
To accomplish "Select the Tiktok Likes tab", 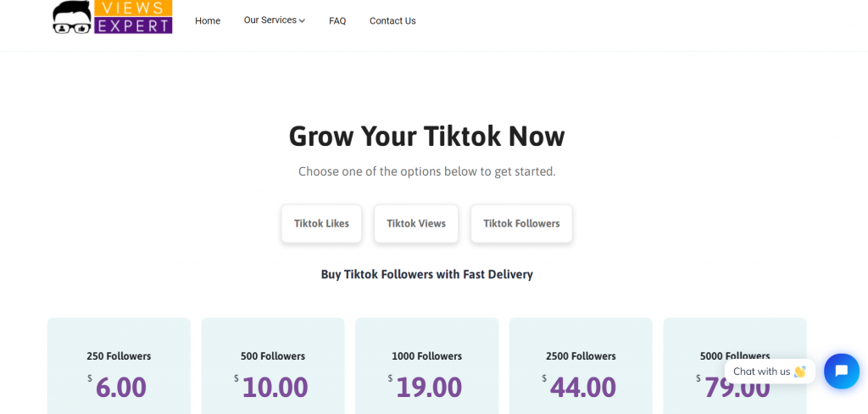I will point(321,223).
